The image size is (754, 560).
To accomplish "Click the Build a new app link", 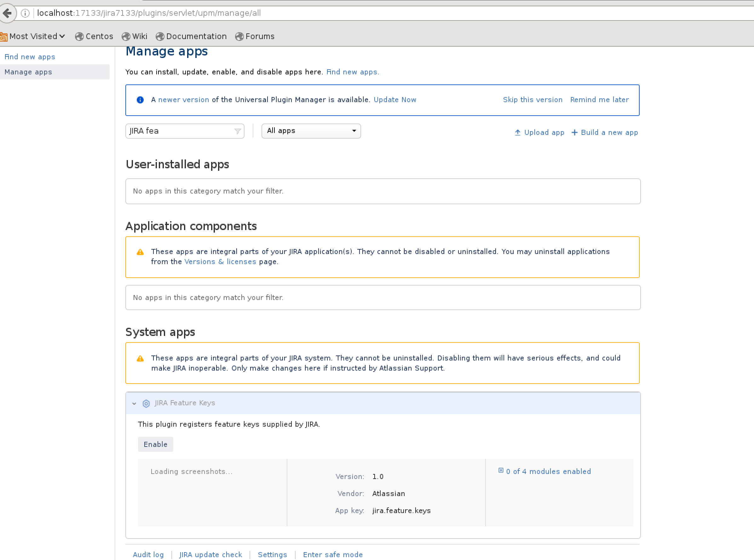I will (605, 133).
